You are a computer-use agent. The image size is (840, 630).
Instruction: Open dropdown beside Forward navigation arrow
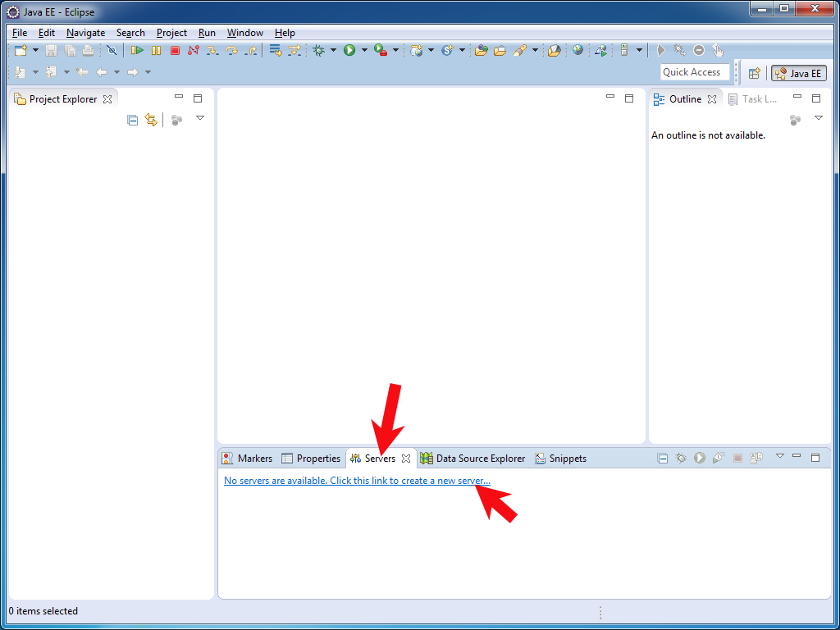[148, 72]
